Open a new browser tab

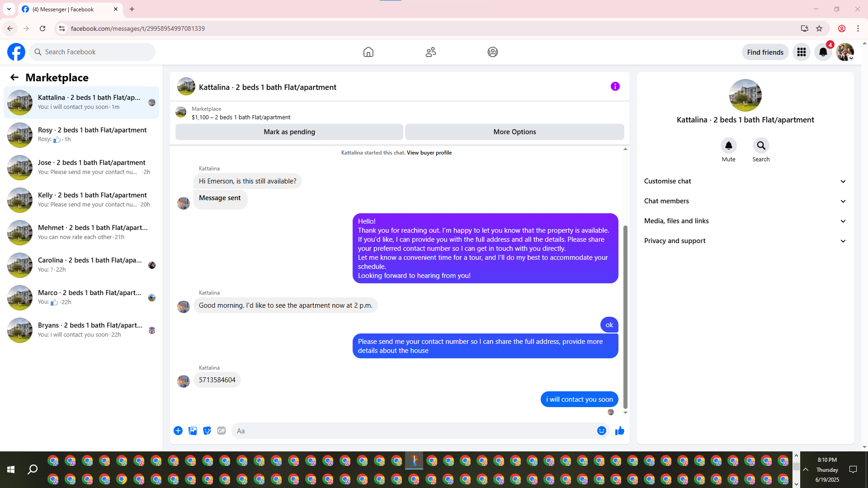(132, 9)
